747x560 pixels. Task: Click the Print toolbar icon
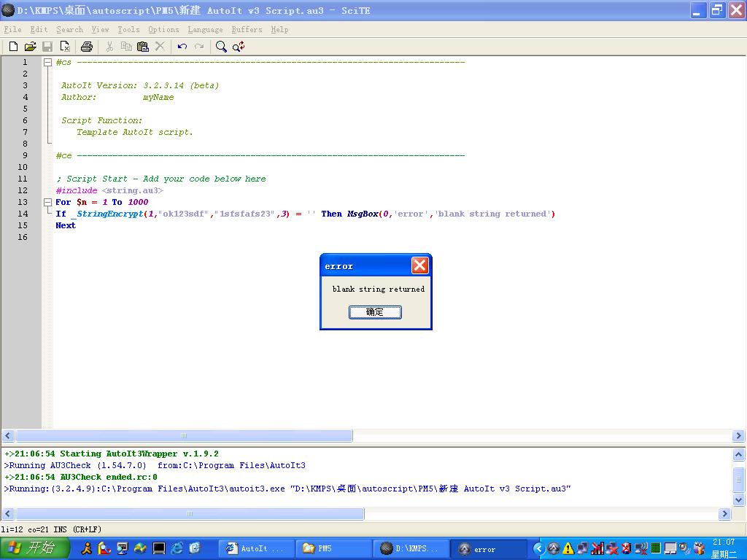tap(87, 47)
